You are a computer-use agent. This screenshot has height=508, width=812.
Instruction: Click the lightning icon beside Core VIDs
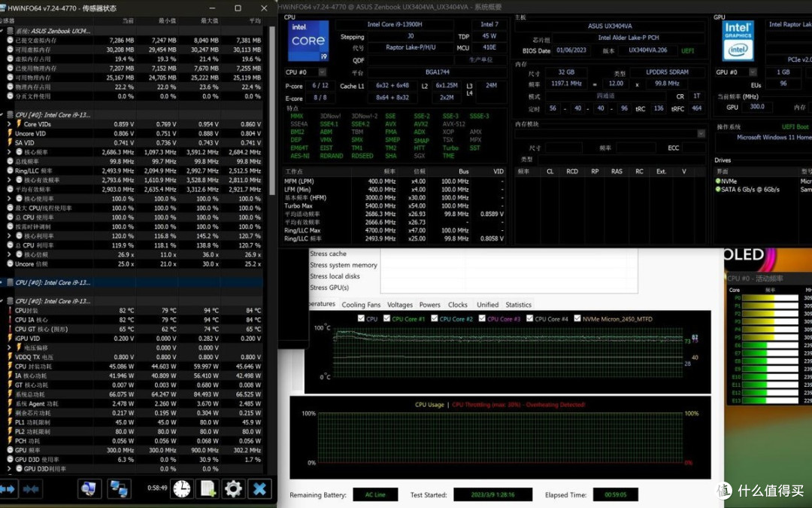pos(19,124)
